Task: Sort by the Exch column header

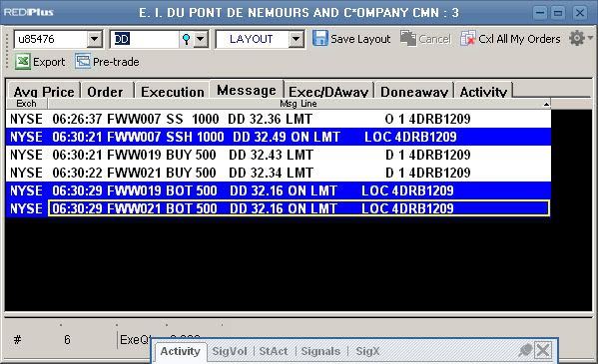Action: 26,104
